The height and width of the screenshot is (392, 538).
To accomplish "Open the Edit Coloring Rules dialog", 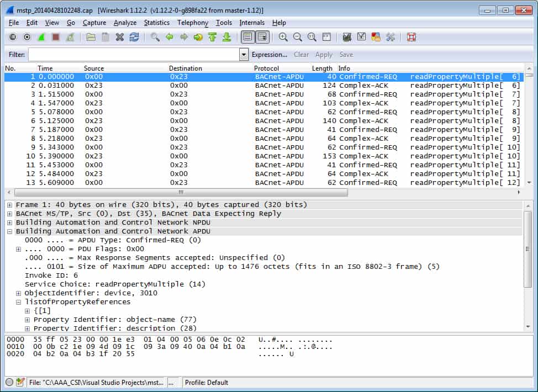I will tap(377, 37).
